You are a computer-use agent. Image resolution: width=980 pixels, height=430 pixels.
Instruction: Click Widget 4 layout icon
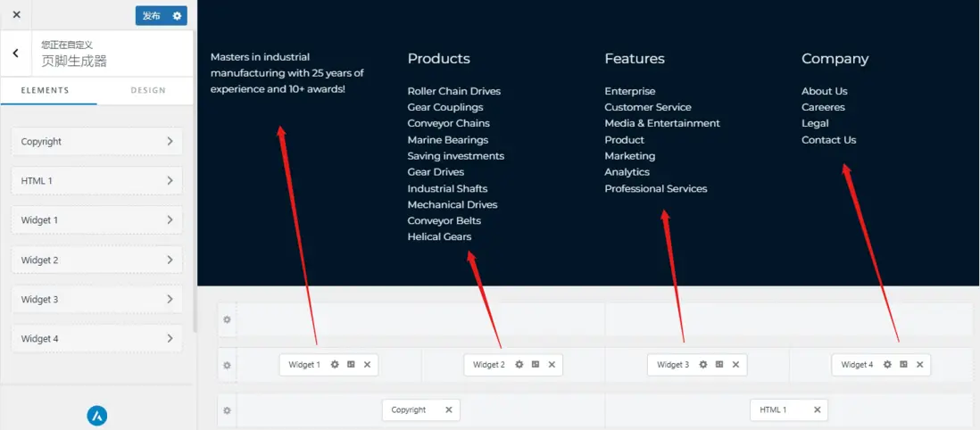903,364
